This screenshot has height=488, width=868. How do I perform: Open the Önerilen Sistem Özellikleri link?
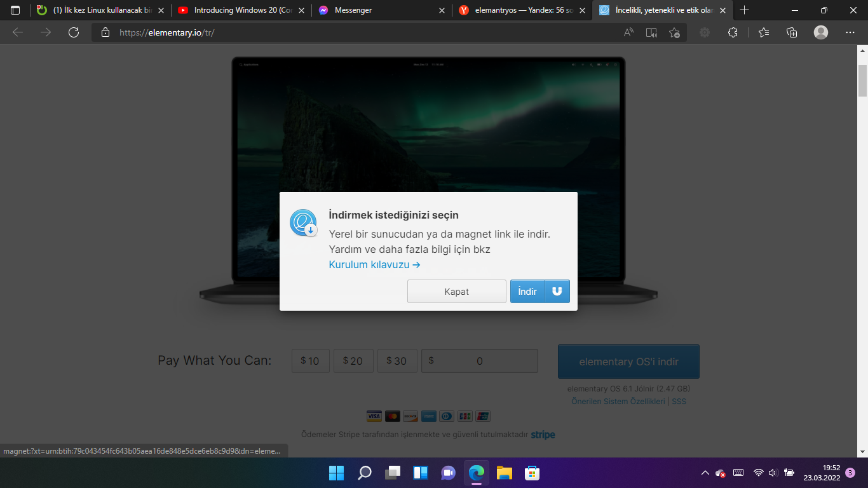618,402
